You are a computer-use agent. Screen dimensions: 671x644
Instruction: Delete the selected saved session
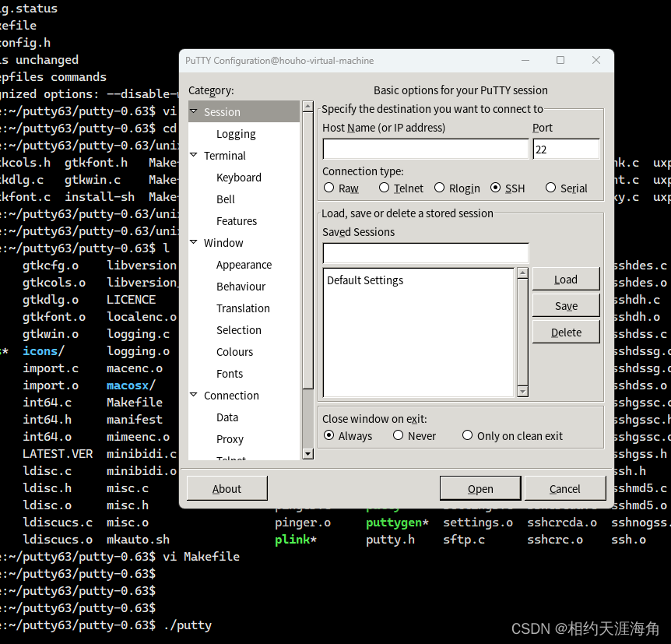click(566, 333)
